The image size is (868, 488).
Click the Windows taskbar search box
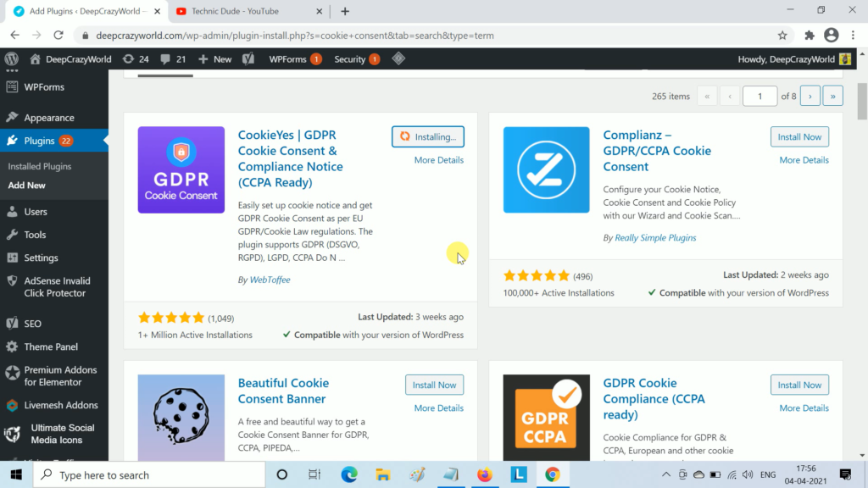tap(149, 474)
